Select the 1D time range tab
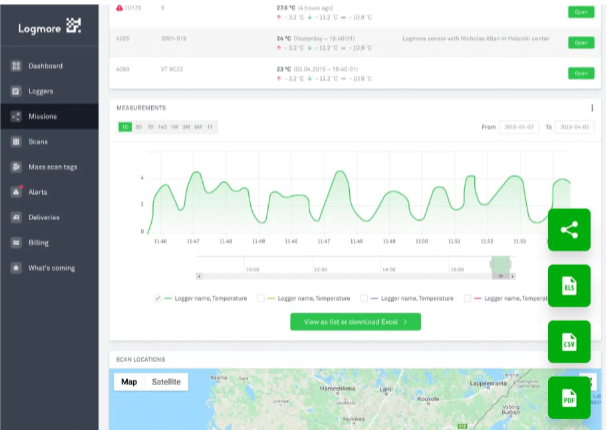 pos(125,127)
